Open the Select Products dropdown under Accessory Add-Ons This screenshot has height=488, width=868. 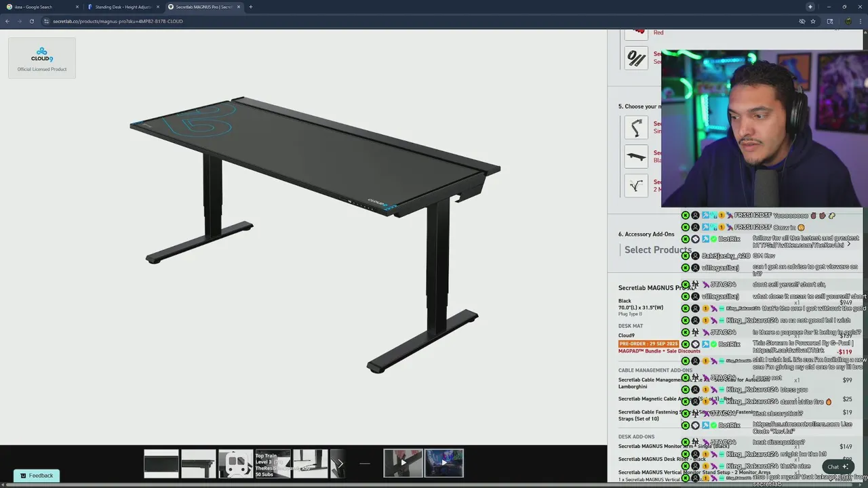(656, 249)
